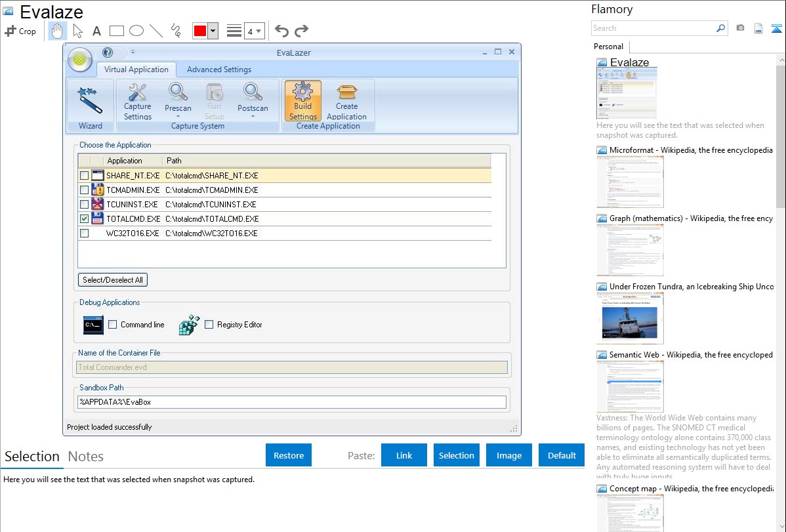This screenshot has width=786, height=532.
Task: Open the line width 4 dropdown
Action: coord(254,31)
